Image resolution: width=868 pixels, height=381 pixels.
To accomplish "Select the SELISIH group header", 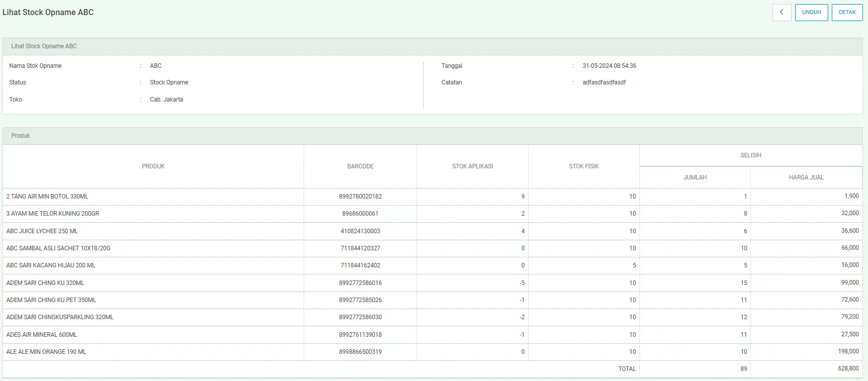I will coord(751,155).
